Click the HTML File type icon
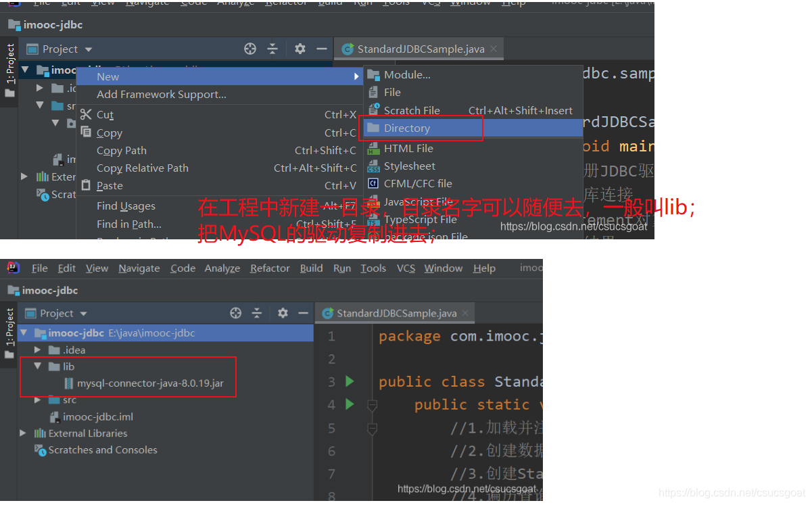Screen dimensions: 812x505 point(373,148)
